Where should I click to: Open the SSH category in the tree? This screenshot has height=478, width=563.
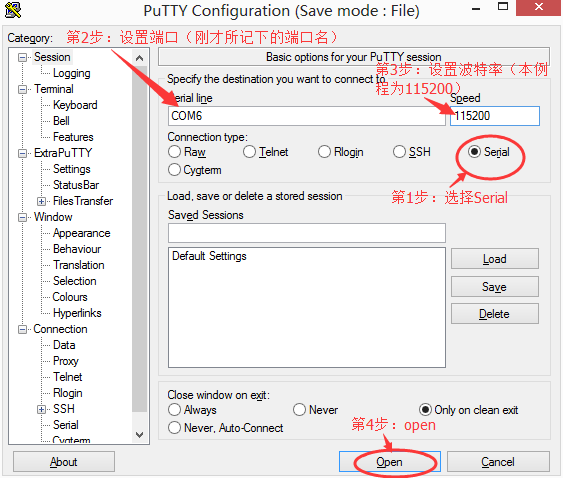(x=64, y=409)
